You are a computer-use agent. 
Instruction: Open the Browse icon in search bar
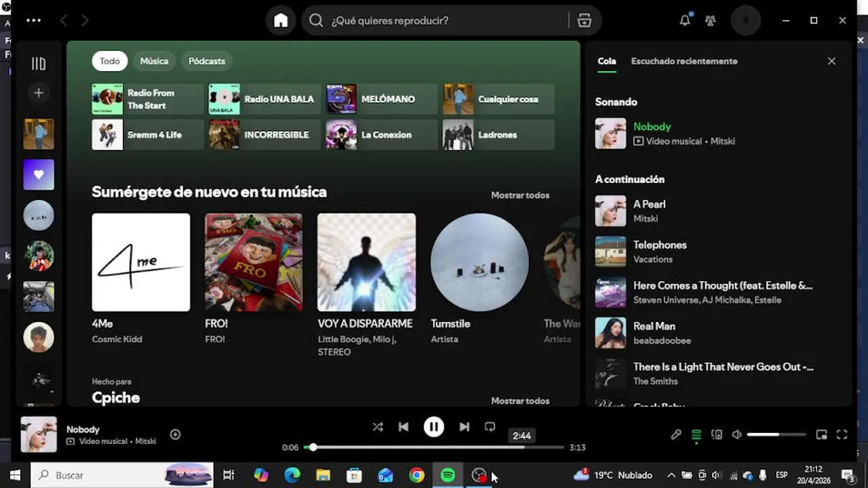click(584, 20)
